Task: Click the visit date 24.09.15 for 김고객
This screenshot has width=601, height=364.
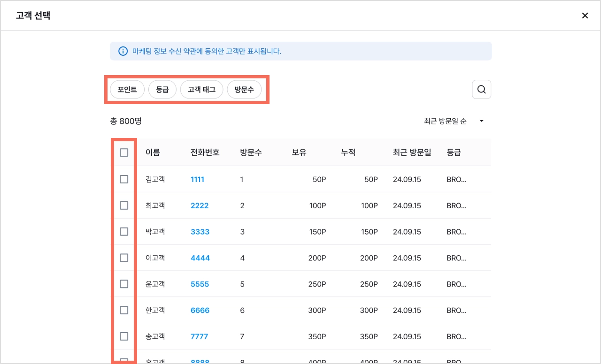Action: pos(407,179)
